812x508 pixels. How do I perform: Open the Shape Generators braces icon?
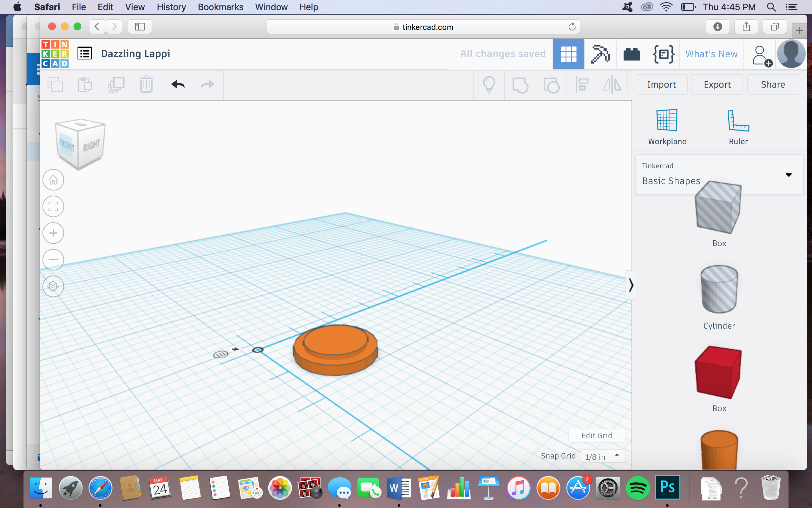click(x=663, y=54)
